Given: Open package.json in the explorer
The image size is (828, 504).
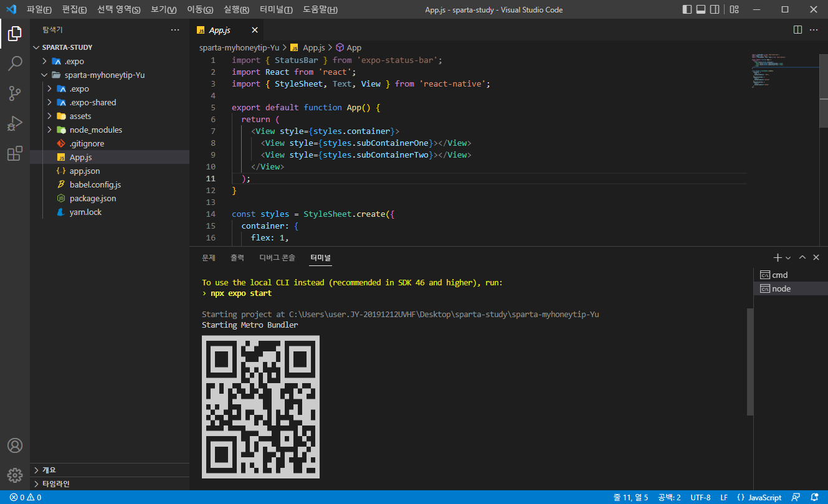Looking at the screenshot, I should click(x=110, y=198).
